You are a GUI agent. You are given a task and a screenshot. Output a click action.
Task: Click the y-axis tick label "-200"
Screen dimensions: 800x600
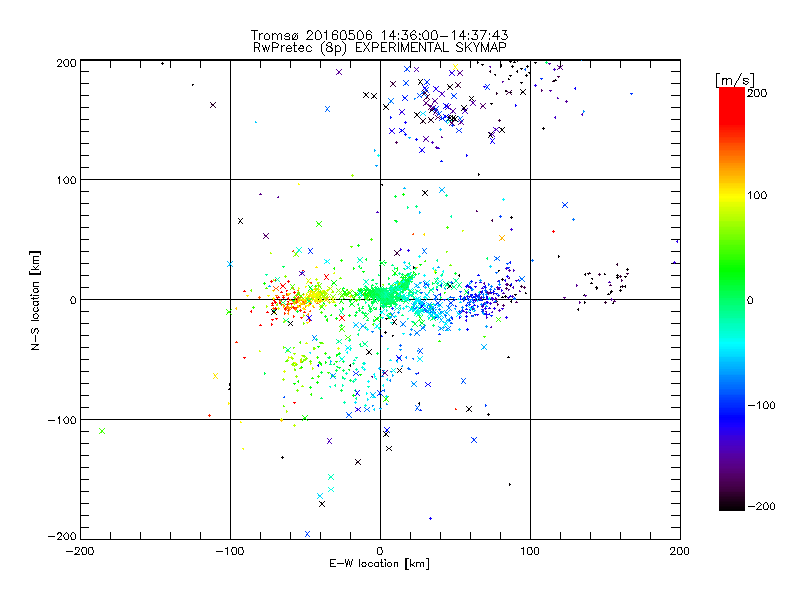[x=62, y=536]
